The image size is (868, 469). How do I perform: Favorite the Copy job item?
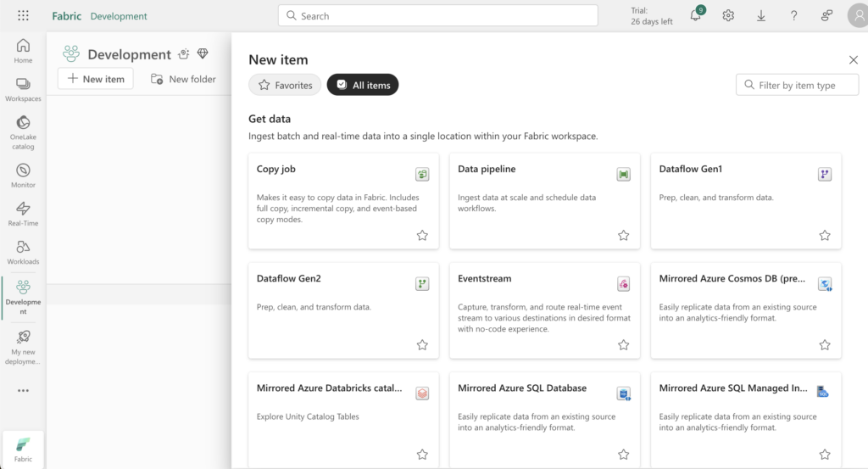pos(422,235)
